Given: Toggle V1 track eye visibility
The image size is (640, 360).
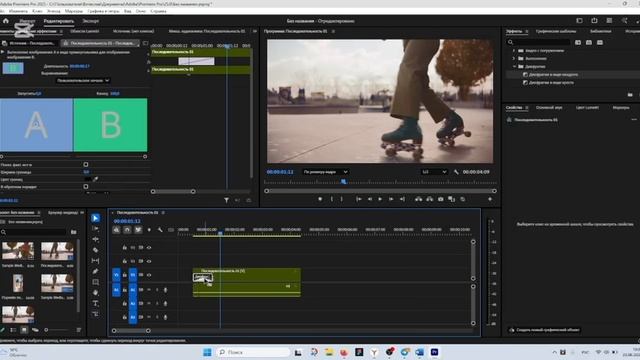Looking at the screenshot, I should [149, 275].
